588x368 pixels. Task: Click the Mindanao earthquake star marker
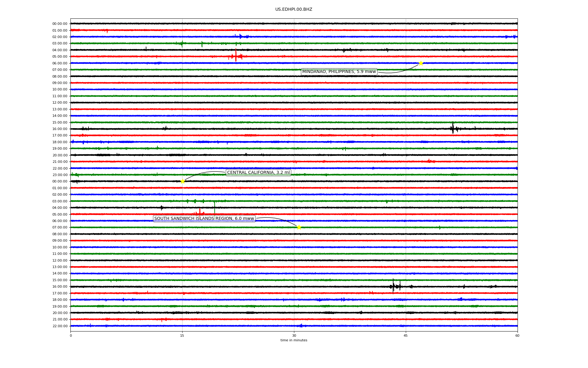pos(421,63)
